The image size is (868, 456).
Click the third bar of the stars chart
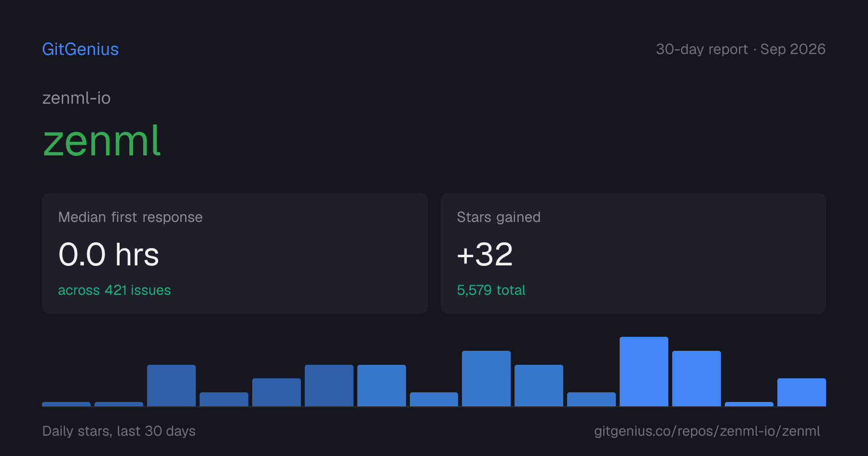tap(171, 386)
